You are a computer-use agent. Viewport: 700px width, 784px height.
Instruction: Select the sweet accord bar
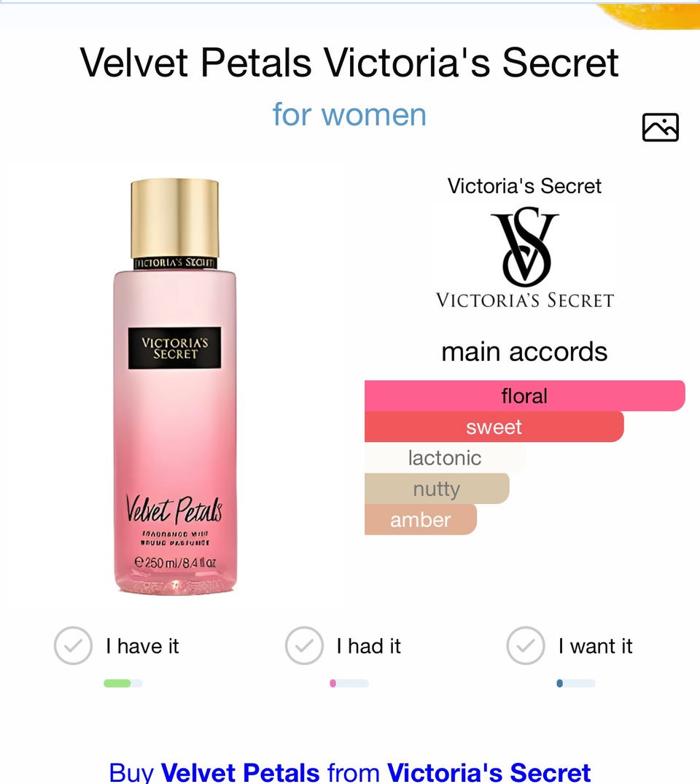coord(494,427)
